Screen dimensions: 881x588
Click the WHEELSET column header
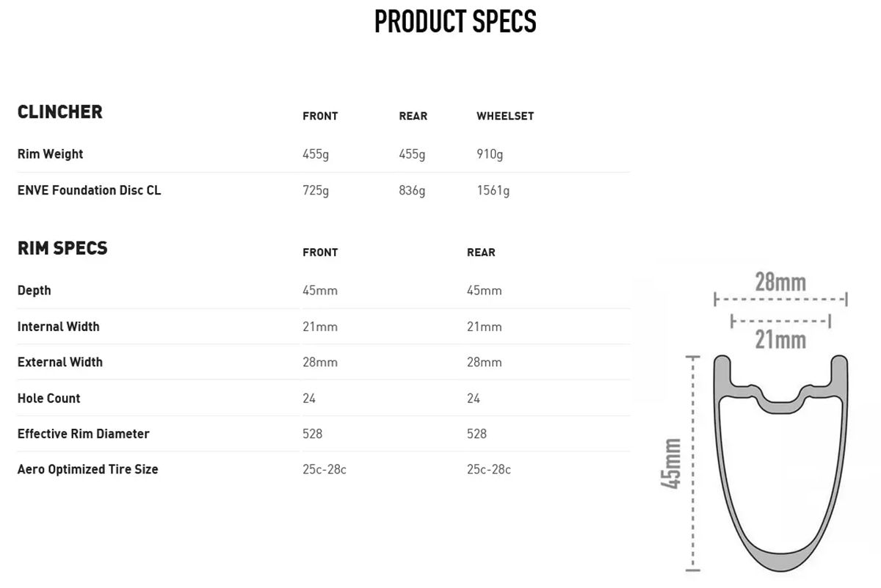coord(505,116)
